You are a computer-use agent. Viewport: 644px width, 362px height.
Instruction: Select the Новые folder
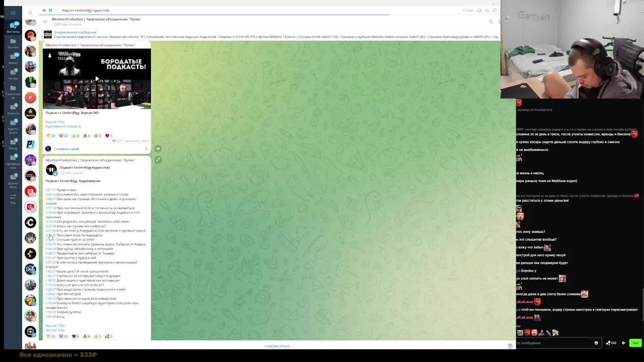13,58
